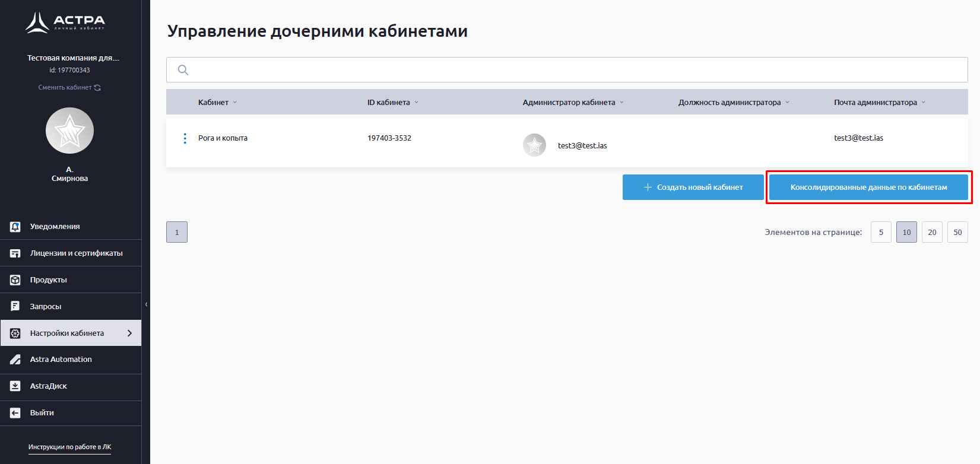The image size is (980, 464).
Task: Click the Astra logo in the sidebar
Action: 65,23
